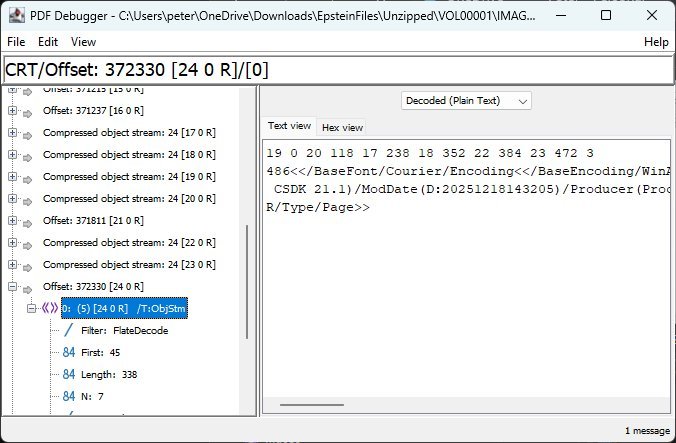Open the Edit menu

tap(48, 42)
